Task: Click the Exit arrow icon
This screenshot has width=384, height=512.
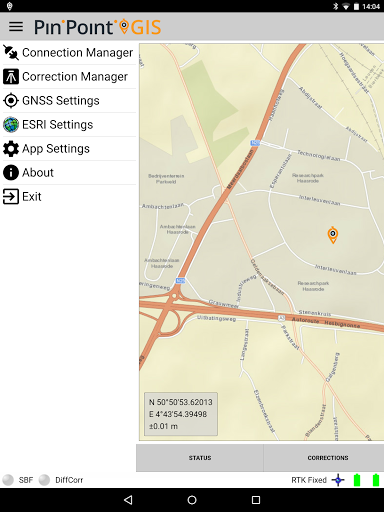Action: pyautogui.click(x=11, y=197)
